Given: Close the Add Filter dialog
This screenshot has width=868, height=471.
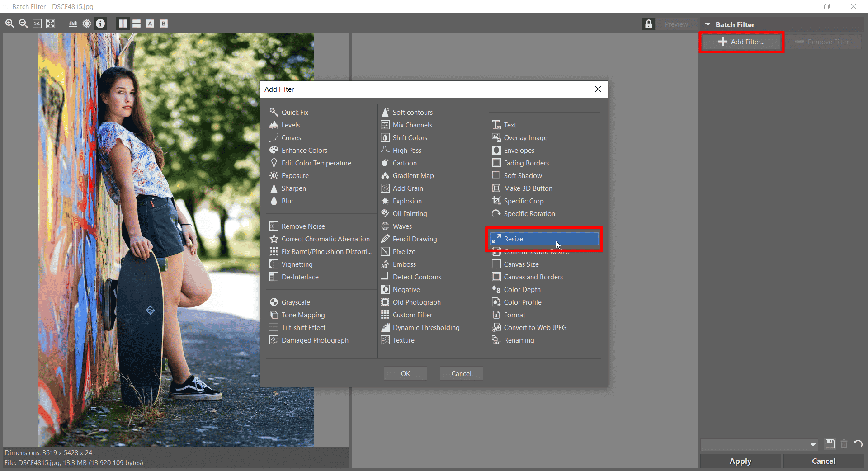Looking at the screenshot, I should coord(598,89).
